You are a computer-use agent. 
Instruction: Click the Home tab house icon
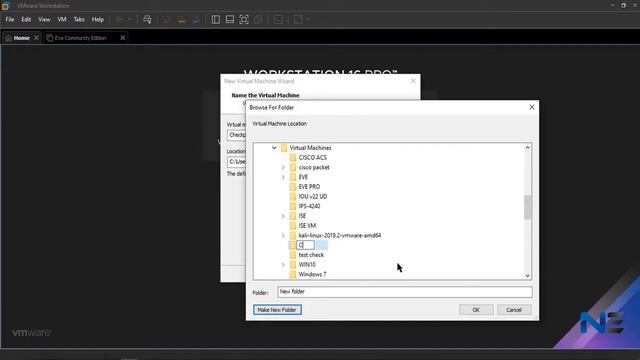coord(9,38)
